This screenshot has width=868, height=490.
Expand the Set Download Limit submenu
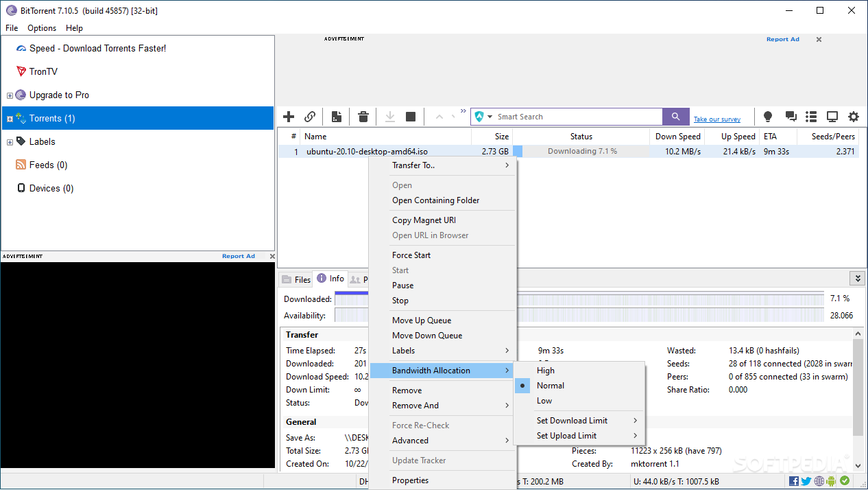579,421
